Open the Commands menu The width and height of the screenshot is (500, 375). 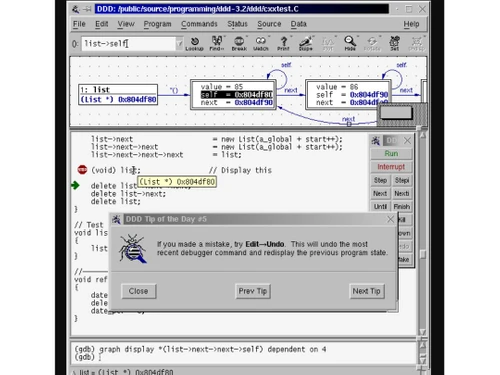pos(199,24)
